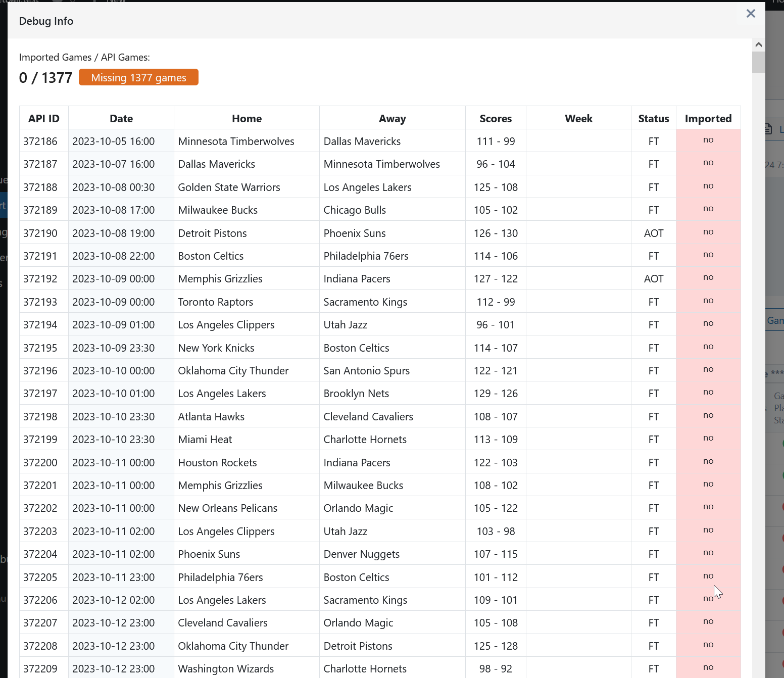Click Orlando Magic away in row 372202

[393, 508]
